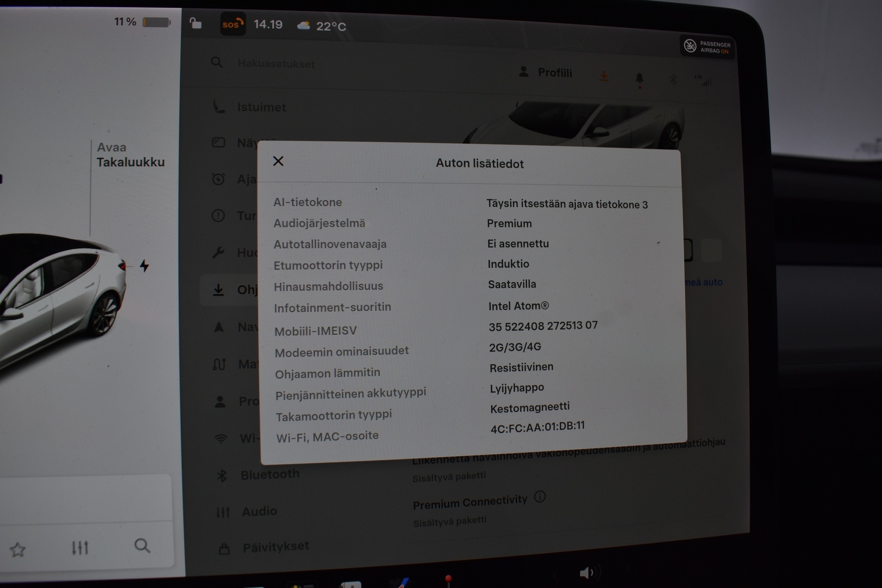Tap the 'Lyijyhappo' value
882x588 pixels.
pos(517,388)
